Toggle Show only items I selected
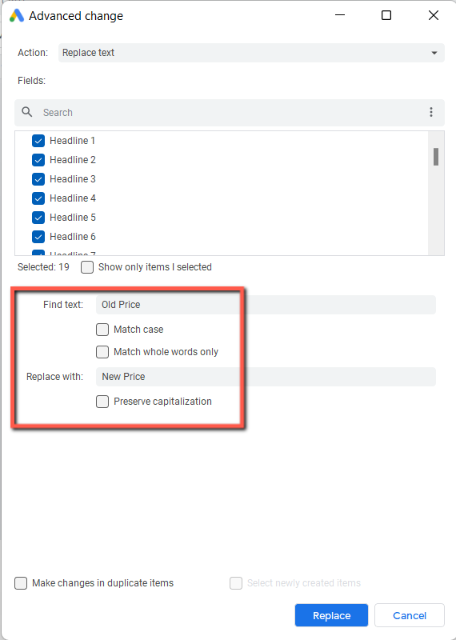 point(87,267)
